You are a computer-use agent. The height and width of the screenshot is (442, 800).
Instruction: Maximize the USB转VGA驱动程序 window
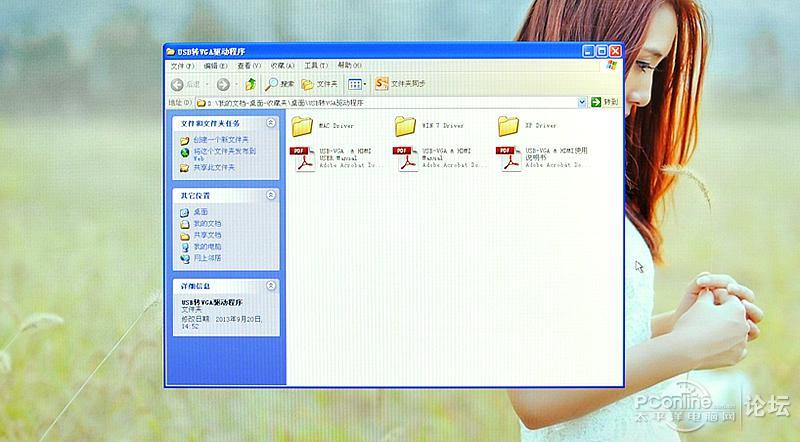pyautogui.click(x=602, y=51)
